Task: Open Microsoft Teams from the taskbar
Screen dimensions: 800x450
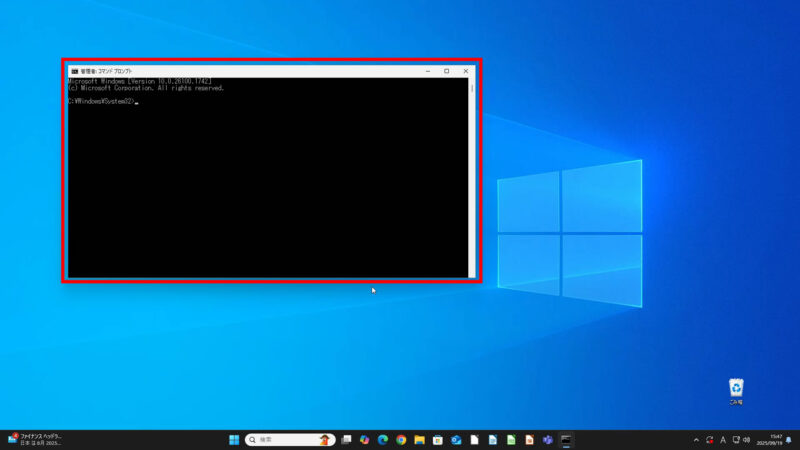Action: pyautogui.click(x=548, y=440)
